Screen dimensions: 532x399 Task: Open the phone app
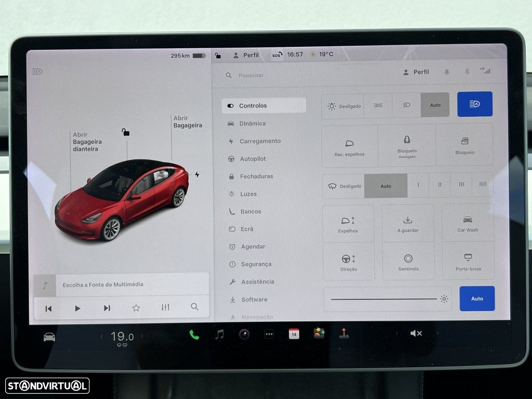tap(194, 335)
